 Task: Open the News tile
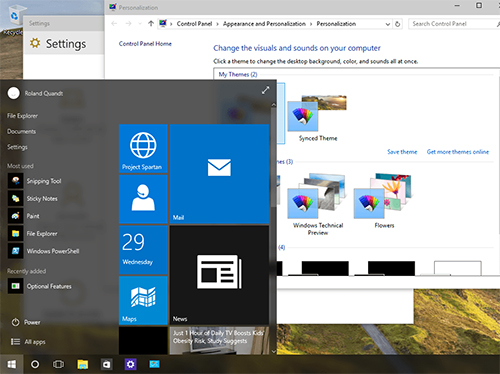[219, 275]
